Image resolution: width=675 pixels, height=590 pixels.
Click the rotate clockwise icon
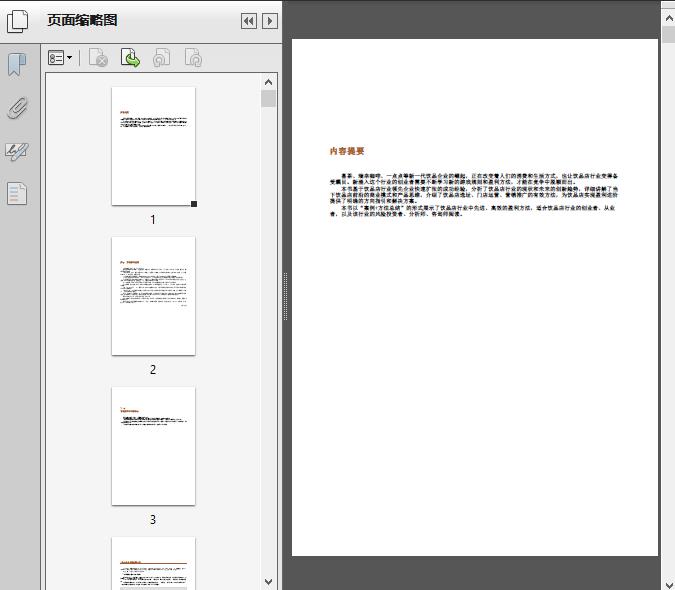(x=193, y=58)
